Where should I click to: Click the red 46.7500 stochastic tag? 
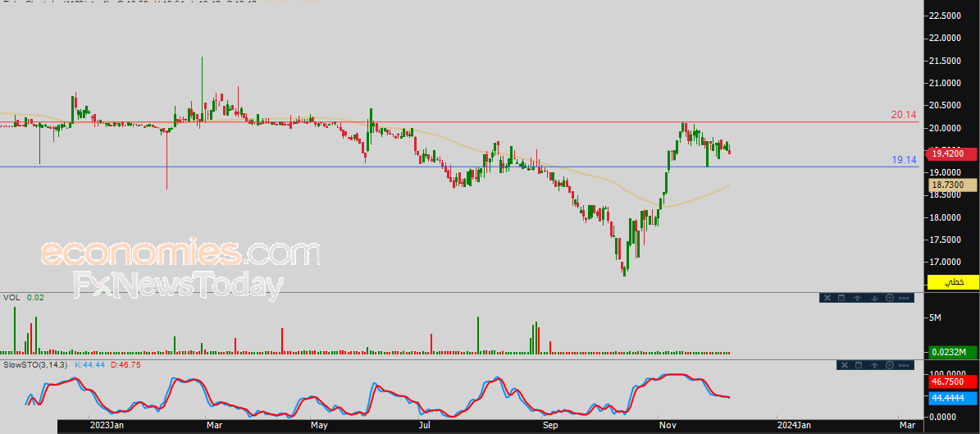click(952, 381)
